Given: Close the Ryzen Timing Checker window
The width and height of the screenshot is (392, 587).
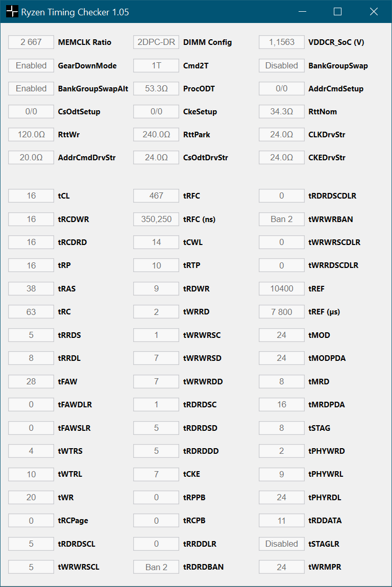Looking at the screenshot, I should click(374, 12).
